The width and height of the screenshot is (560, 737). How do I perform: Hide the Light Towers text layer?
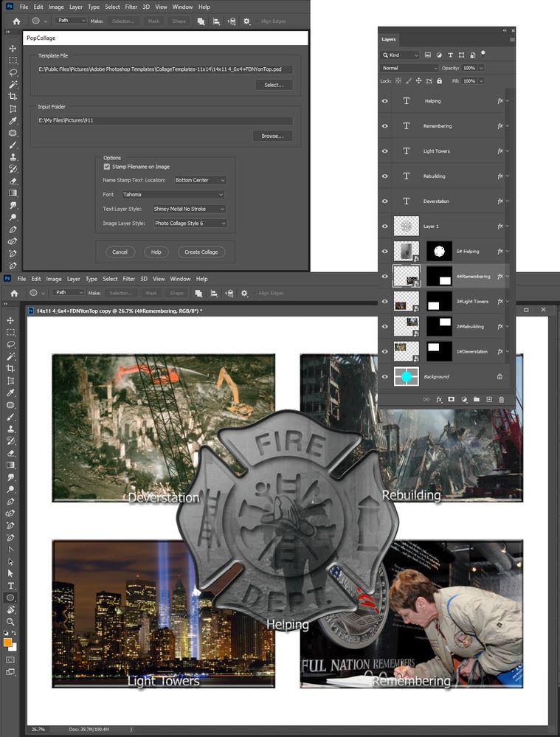pyautogui.click(x=385, y=151)
